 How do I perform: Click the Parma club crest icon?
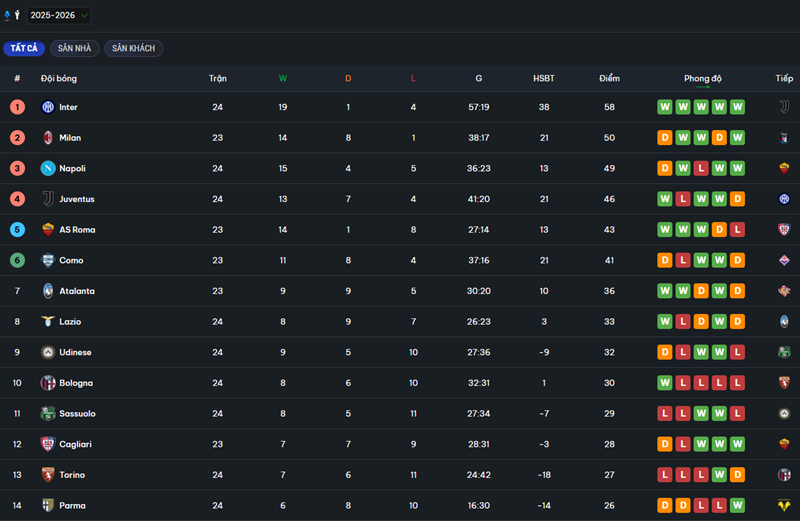(x=47, y=506)
